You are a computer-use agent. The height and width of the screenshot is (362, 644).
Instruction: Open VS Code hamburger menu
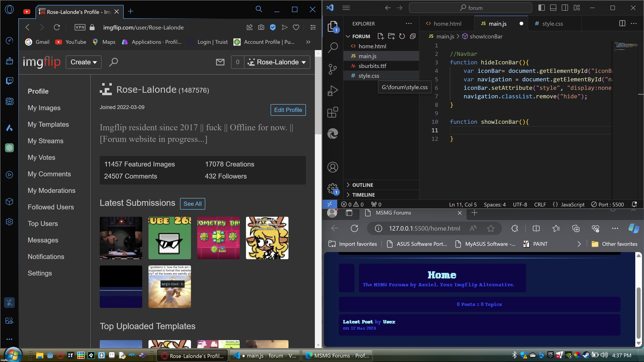click(x=346, y=8)
